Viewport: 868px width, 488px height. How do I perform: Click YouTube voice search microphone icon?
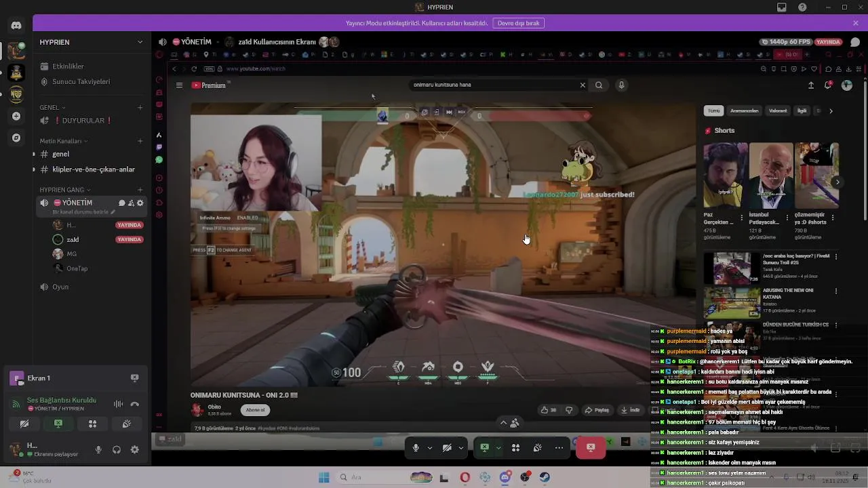pyautogui.click(x=621, y=85)
